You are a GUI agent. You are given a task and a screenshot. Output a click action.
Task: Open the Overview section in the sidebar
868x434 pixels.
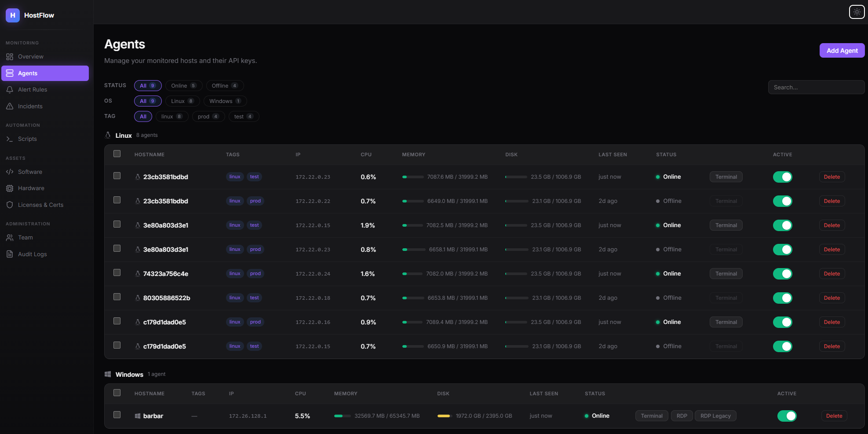pyautogui.click(x=31, y=56)
